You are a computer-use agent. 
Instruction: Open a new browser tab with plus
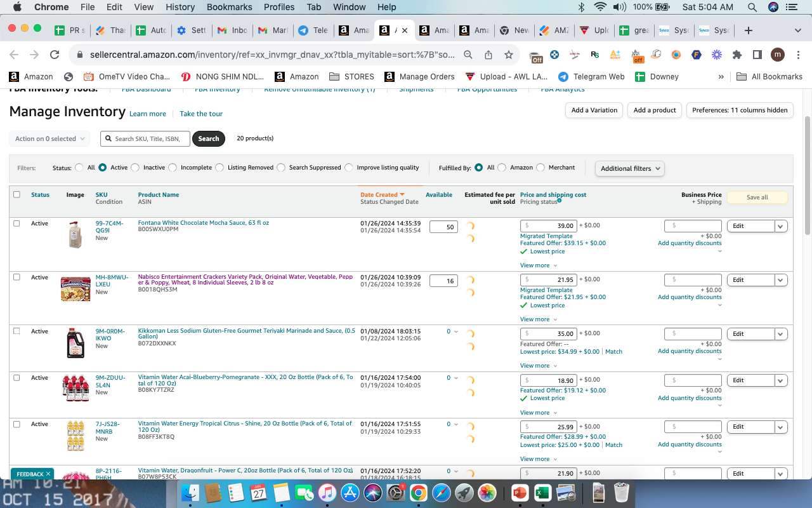tap(749, 30)
